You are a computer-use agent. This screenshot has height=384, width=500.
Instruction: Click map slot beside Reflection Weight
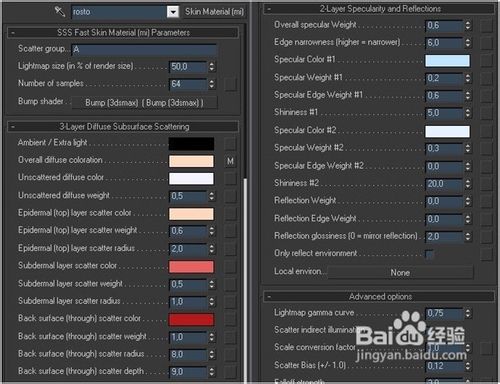coord(486,201)
